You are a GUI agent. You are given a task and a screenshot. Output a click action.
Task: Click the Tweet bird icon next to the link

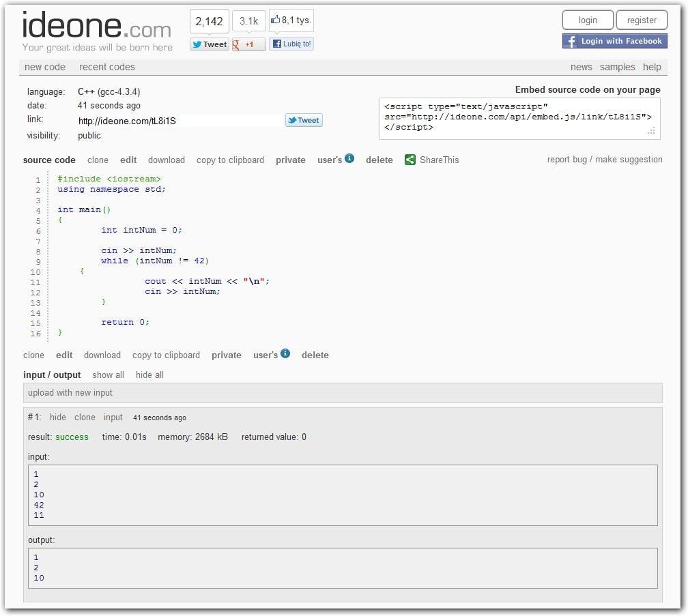293,119
